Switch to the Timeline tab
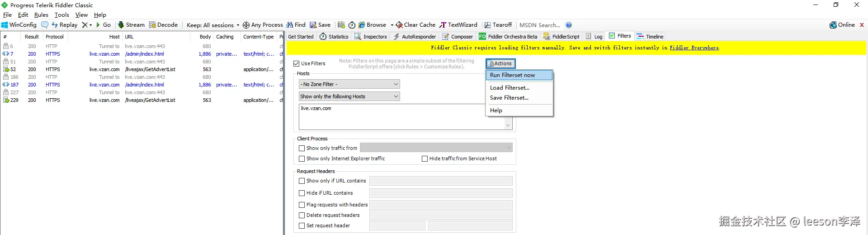The image size is (868, 235). point(650,37)
